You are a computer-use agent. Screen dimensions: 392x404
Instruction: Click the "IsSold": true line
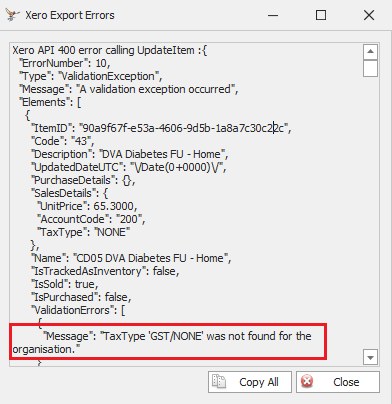[x=65, y=284]
